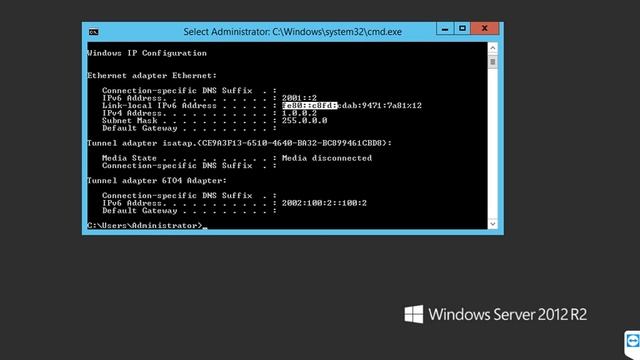
Task: Click the console scrollbar up arrow
Action: (x=493, y=48)
